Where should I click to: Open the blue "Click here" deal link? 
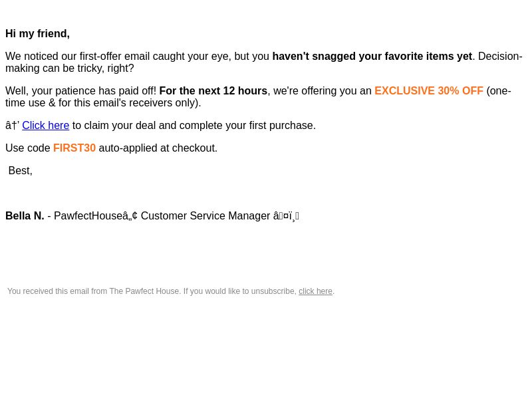coord(45,126)
